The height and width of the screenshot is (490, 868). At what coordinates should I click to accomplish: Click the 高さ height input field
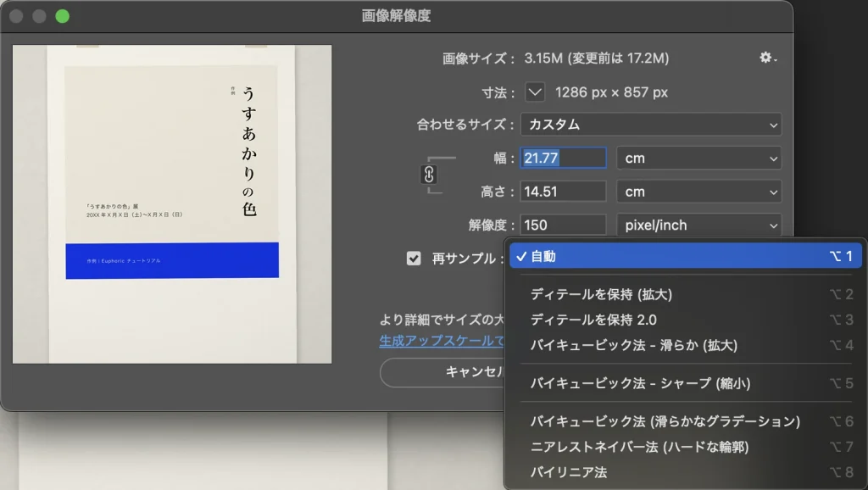click(x=563, y=192)
